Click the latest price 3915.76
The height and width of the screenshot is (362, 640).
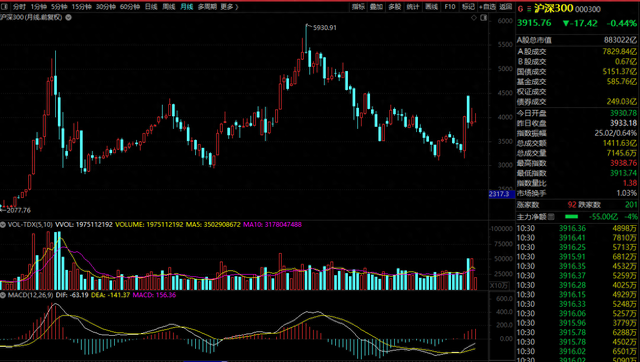click(x=534, y=23)
